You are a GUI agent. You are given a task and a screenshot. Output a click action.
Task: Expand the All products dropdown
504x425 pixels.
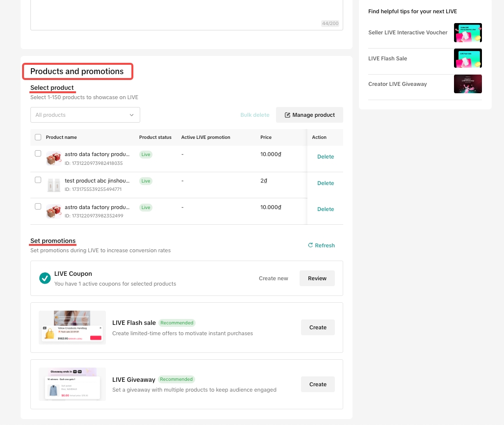(x=85, y=115)
